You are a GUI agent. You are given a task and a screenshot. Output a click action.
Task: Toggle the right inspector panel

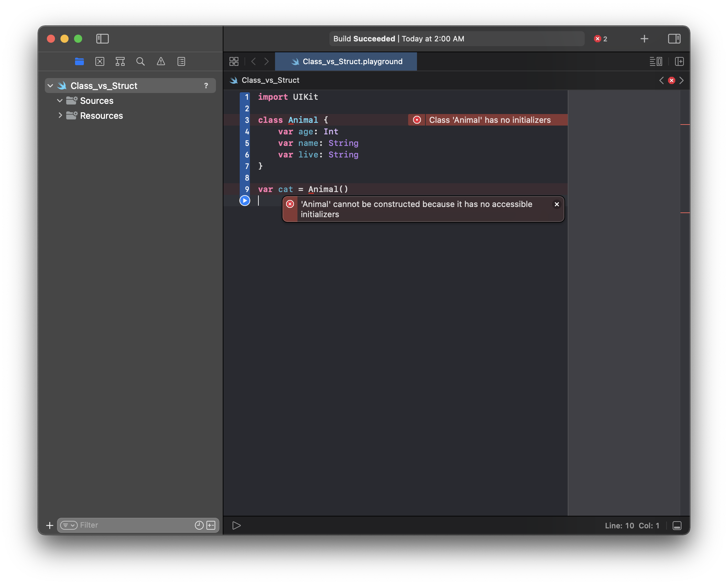click(x=674, y=39)
